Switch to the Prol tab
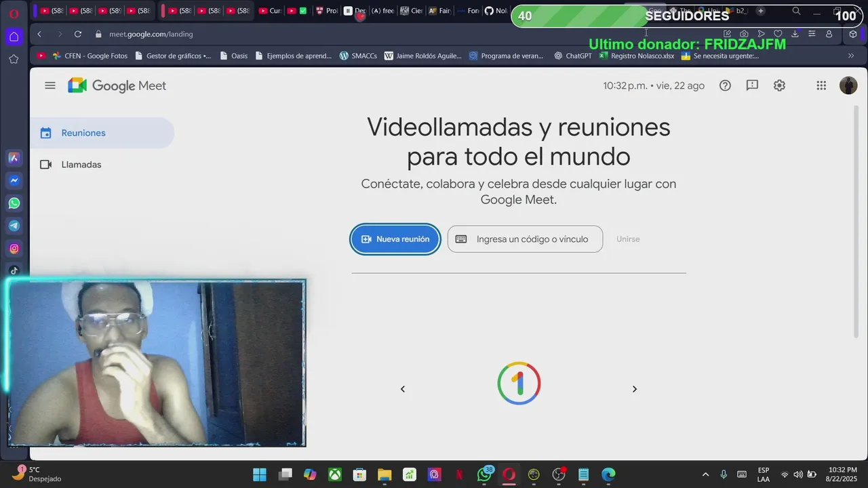This screenshot has height=488, width=868. 326,11
